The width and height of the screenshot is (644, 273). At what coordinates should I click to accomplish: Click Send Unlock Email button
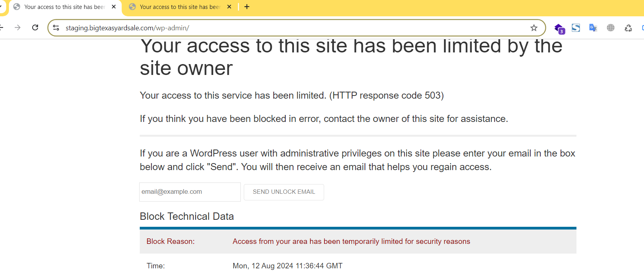pos(284,192)
